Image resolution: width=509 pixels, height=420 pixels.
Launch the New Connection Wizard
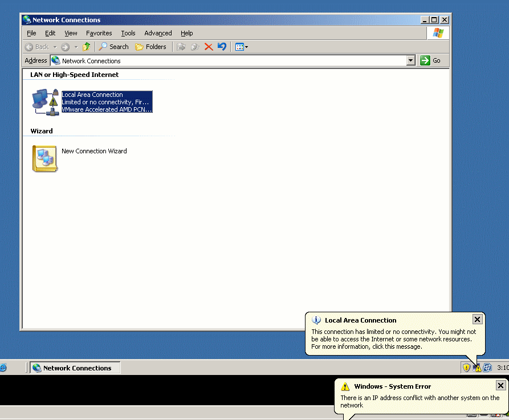coord(44,157)
